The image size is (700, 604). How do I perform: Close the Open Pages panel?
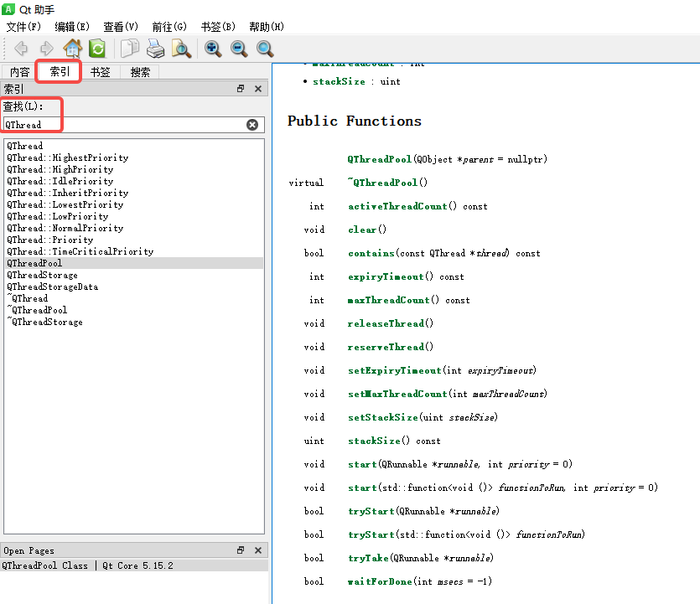[x=258, y=550]
